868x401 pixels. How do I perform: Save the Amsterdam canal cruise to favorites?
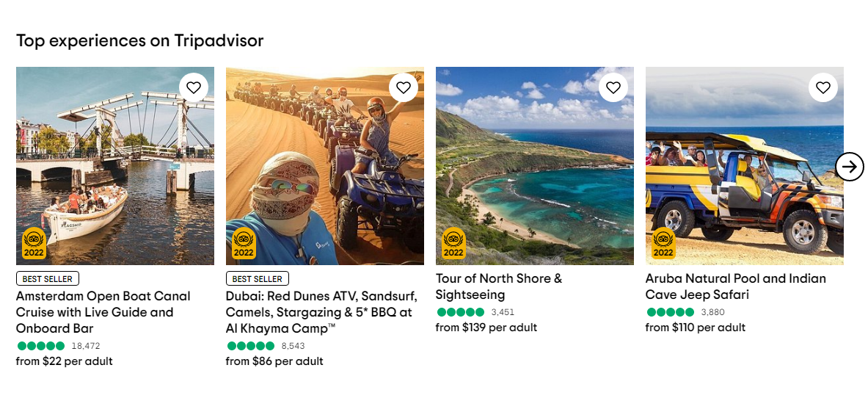pos(194,87)
